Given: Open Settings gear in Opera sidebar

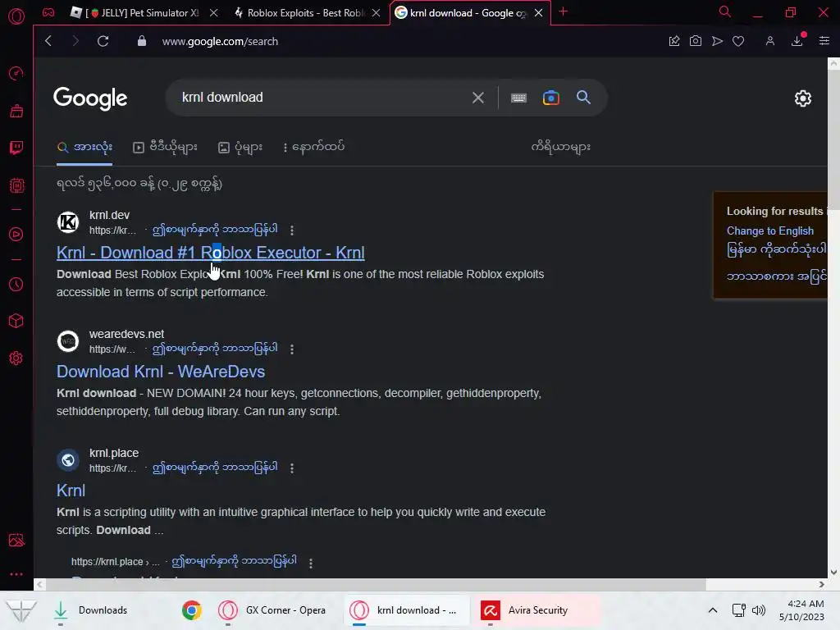Looking at the screenshot, I should point(16,358).
